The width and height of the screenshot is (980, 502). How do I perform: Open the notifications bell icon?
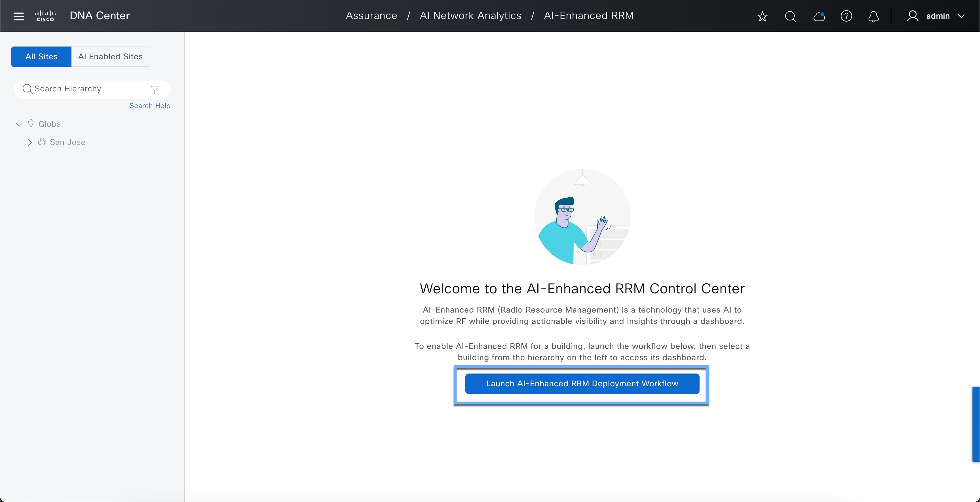873,16
